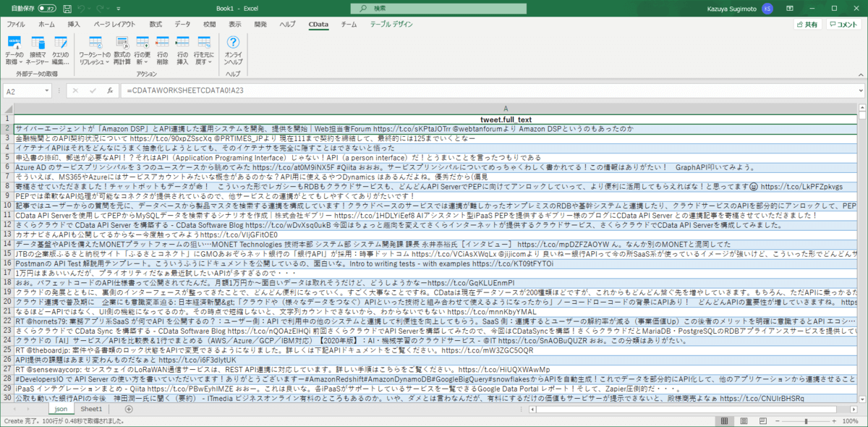Switch to the 表示 (View) tab
The width and height of the screenshot is (868, 427).
point(235,24)
